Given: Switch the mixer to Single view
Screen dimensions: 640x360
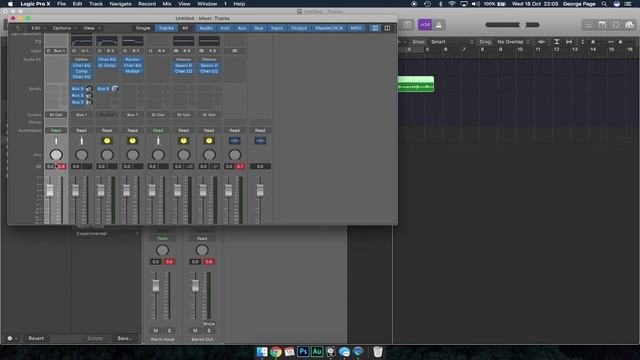Looking at the screenshot, I should (143, 28).
